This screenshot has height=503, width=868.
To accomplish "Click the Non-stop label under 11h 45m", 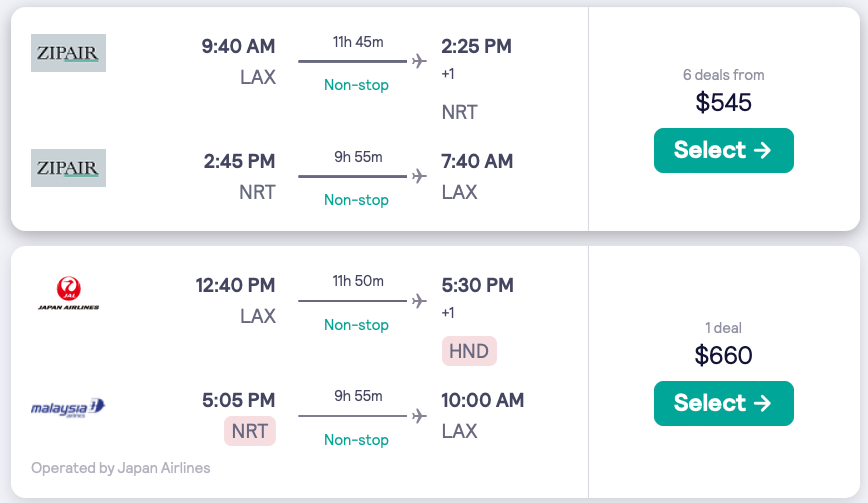I will click(356, 85).
